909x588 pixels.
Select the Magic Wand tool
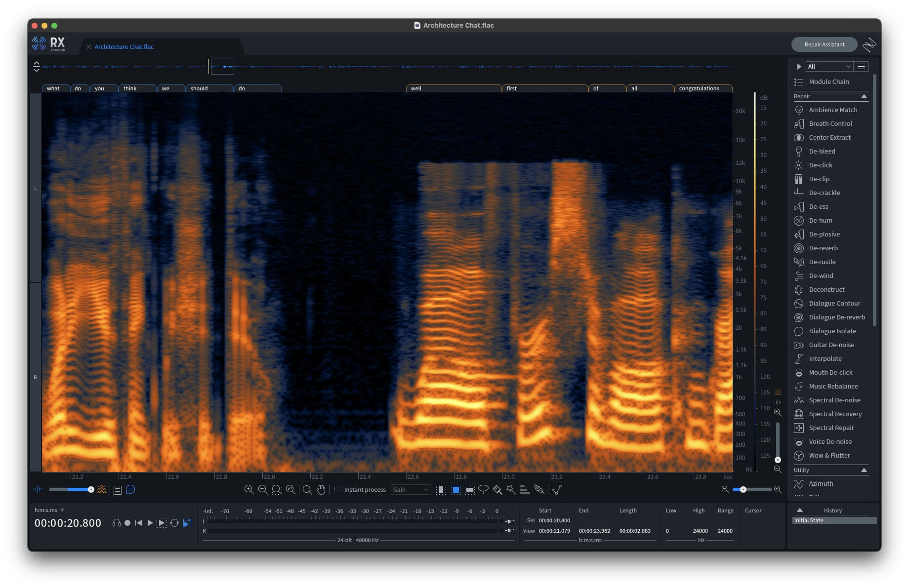coord(511,489)
